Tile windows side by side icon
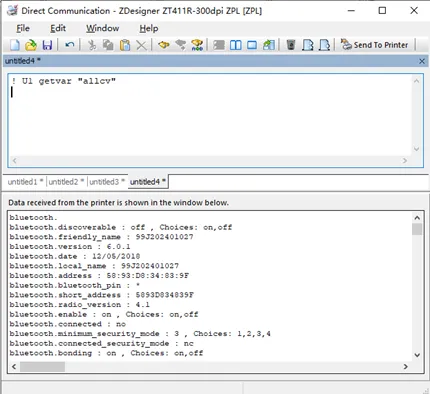The image size is (430, 394). (236, 45)
